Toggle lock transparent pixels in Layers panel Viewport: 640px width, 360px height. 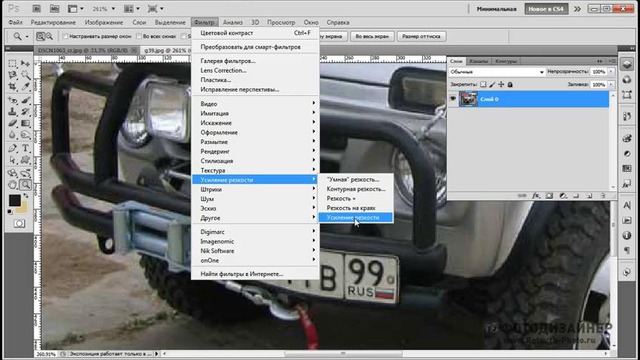pyautogui.click(x=483, y=84)
